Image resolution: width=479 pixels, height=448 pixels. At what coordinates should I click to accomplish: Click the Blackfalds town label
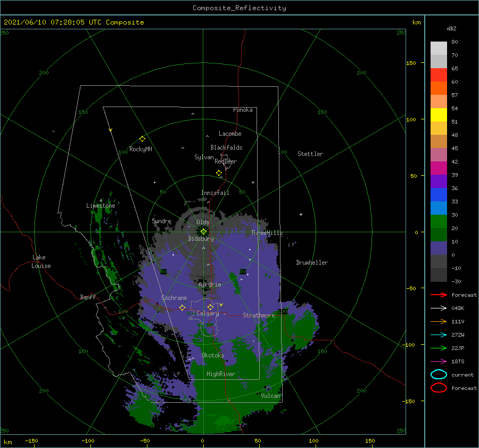[226, 148]
